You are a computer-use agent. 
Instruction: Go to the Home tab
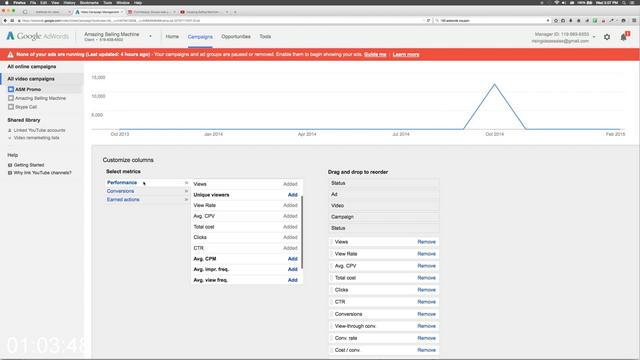pyautogui.click(x=172, y=36)
